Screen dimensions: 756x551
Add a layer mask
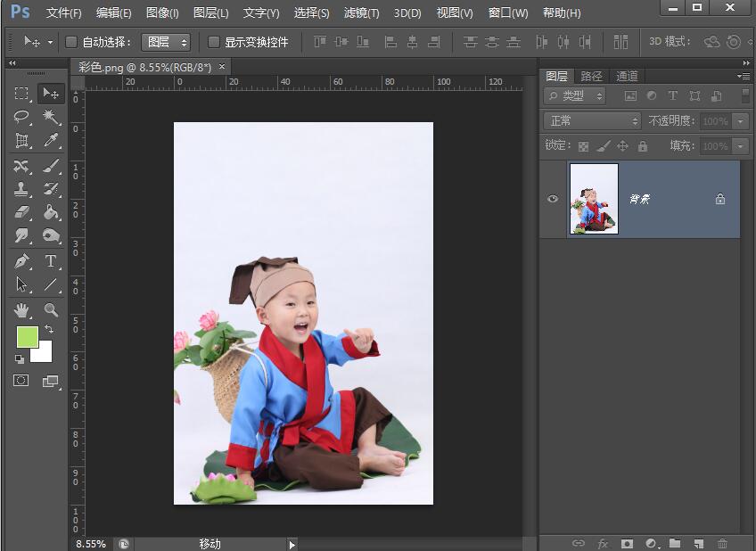pyautogui.click(x=627, y=543)
